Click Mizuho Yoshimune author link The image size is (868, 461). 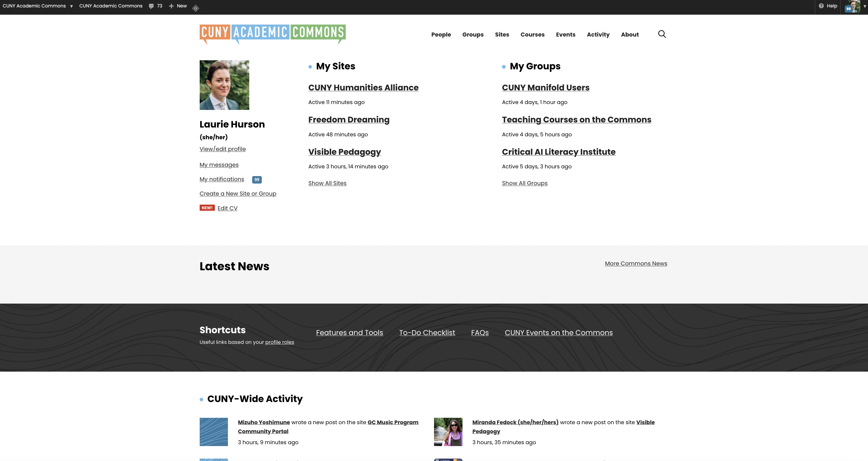coord(264,422)
